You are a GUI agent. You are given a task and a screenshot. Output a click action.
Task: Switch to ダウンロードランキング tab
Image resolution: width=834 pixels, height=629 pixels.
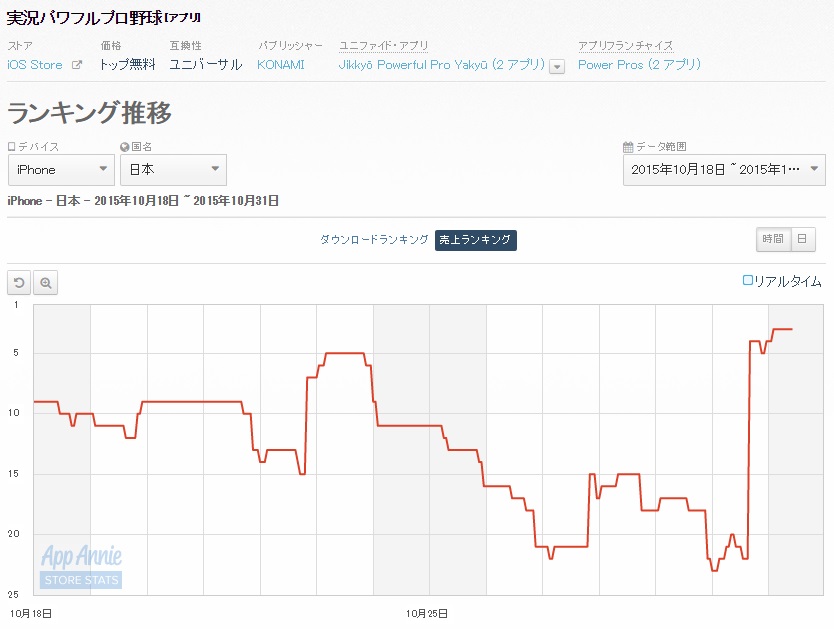point(374,240)
